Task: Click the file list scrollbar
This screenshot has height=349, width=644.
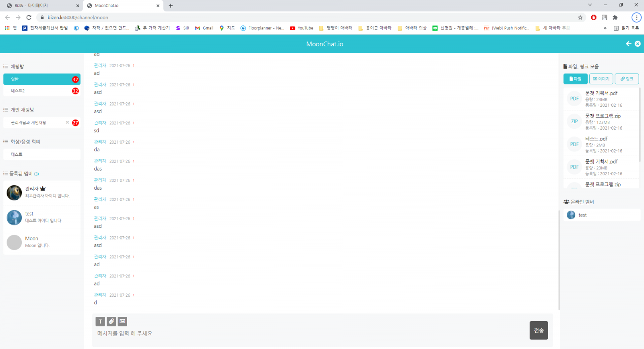Action: [x=640, y=125]
